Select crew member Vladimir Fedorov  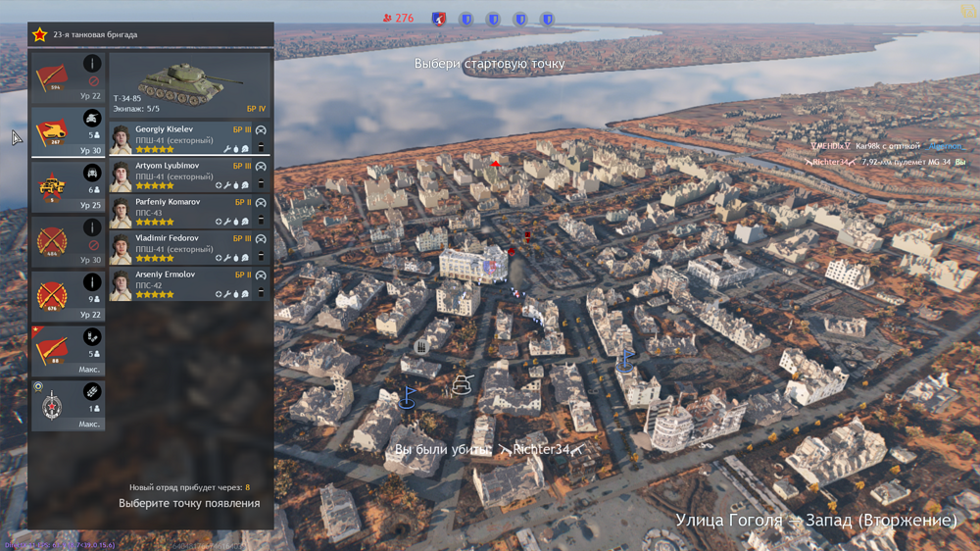tap(189, 248)
